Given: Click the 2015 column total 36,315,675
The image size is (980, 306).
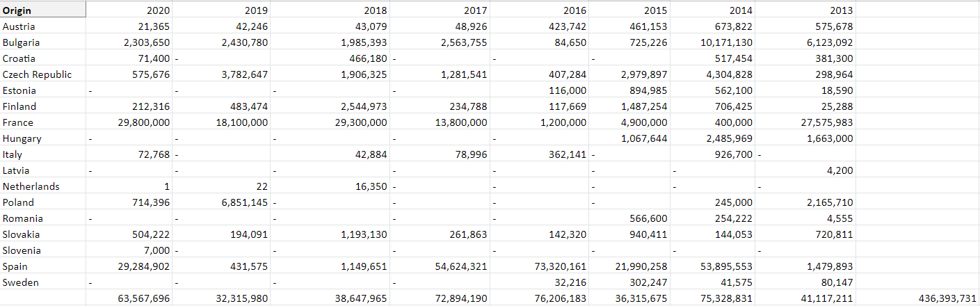Looking at the screenshot, I should coord(630,298).
